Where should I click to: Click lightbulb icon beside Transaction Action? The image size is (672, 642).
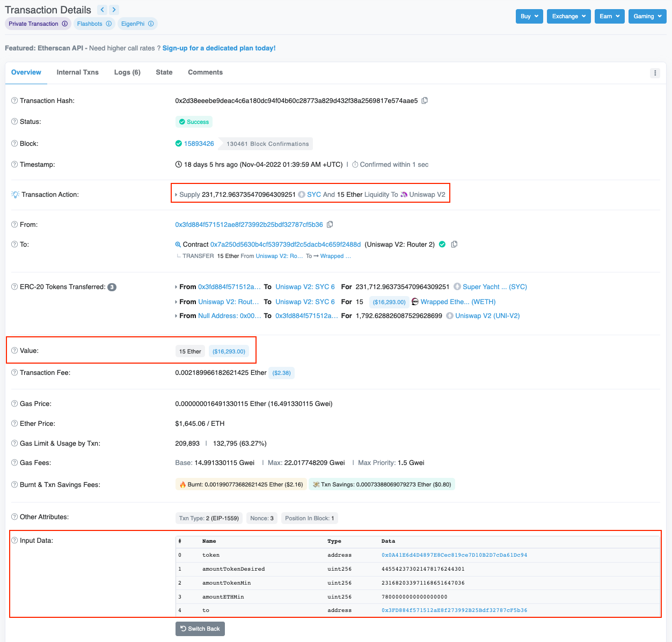[15, 194]
